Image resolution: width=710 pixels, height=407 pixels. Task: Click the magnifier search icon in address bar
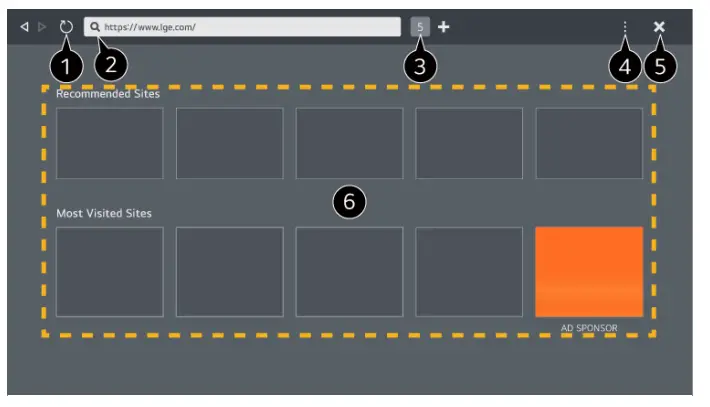point(95,27)
